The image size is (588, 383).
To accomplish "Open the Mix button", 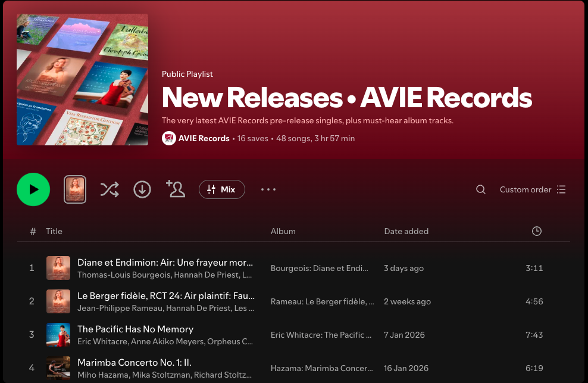I will [221, 189].
